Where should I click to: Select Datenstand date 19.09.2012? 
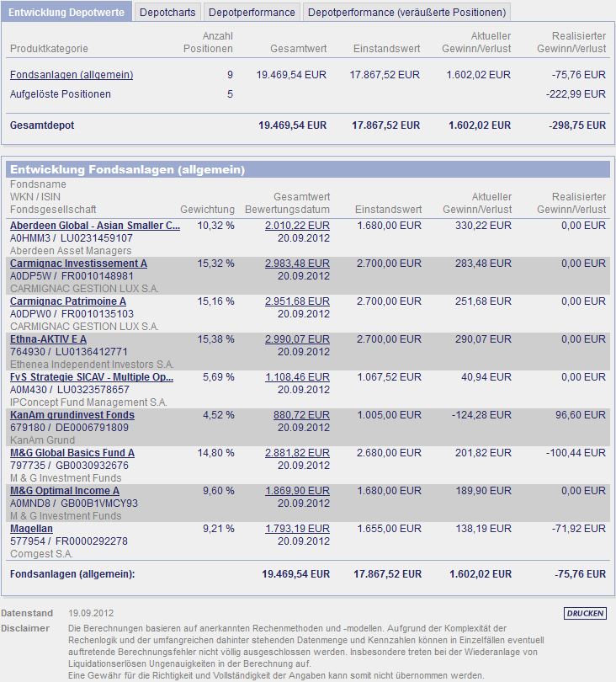pyautogui.click(x=91, y=613)
